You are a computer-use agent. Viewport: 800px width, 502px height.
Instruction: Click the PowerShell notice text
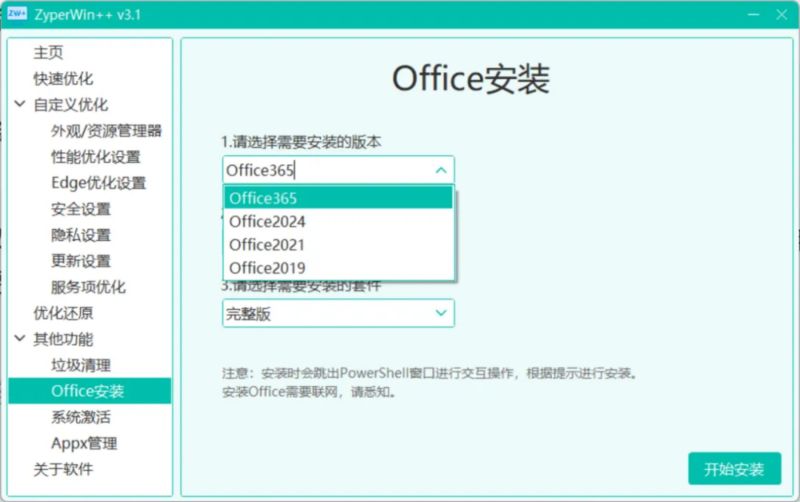[x=430, y=373]
